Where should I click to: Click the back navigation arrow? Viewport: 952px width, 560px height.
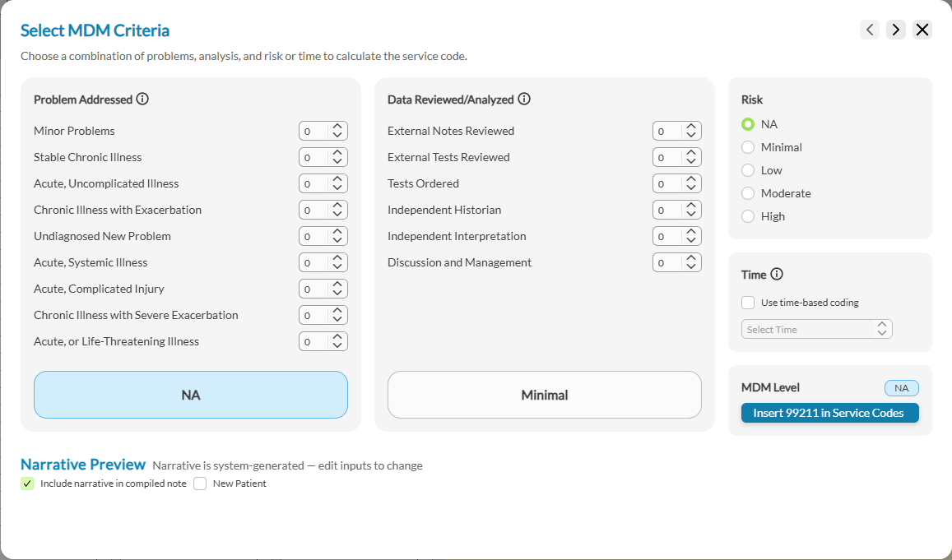pyautogui.click(x=870, y=29)
